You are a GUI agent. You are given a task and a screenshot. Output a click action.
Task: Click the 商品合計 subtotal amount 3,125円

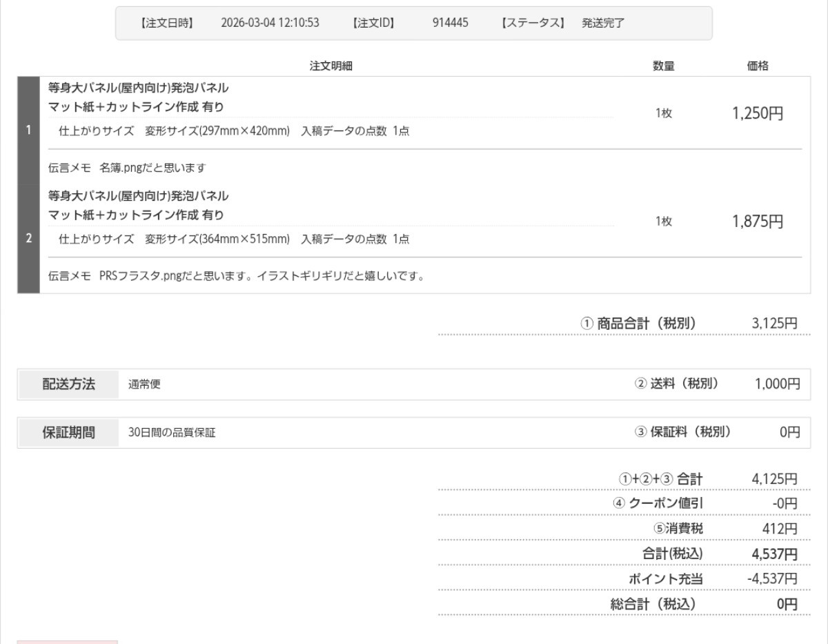tap(774, 323)
